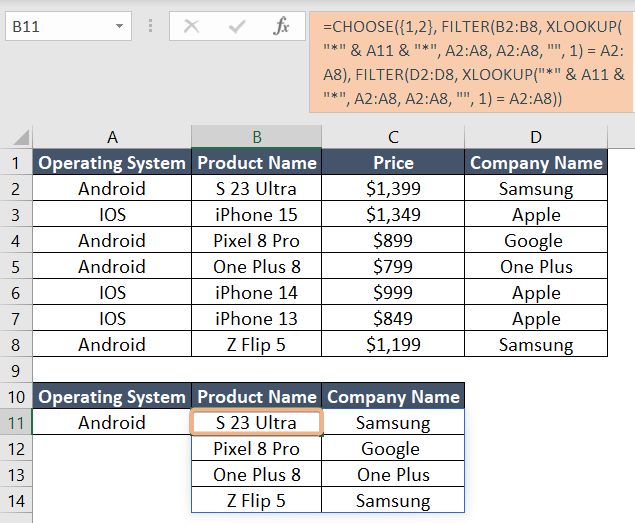
Task: Select the Android cell in row 8
Action: (x=112, y=344)
